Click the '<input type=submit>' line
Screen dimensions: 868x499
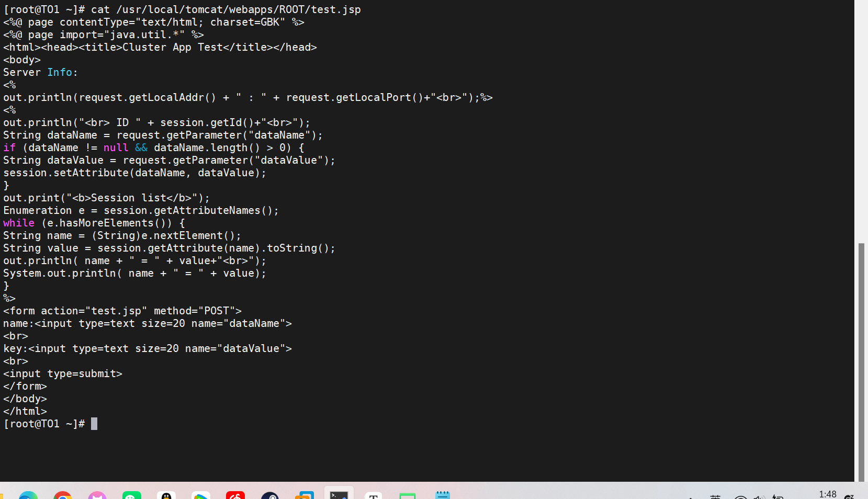click(x=63, y=373)
